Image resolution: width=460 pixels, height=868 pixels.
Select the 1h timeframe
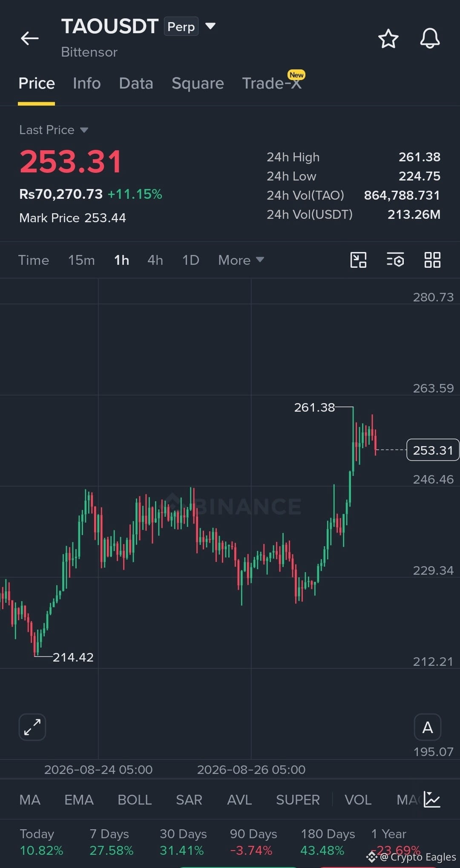click(x=122, y=260)
